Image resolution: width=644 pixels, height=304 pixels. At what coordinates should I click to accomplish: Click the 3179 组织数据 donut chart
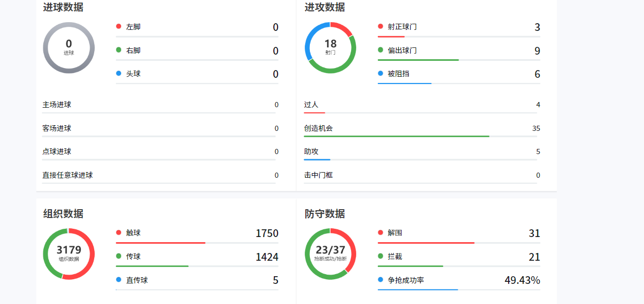(68, 255)
